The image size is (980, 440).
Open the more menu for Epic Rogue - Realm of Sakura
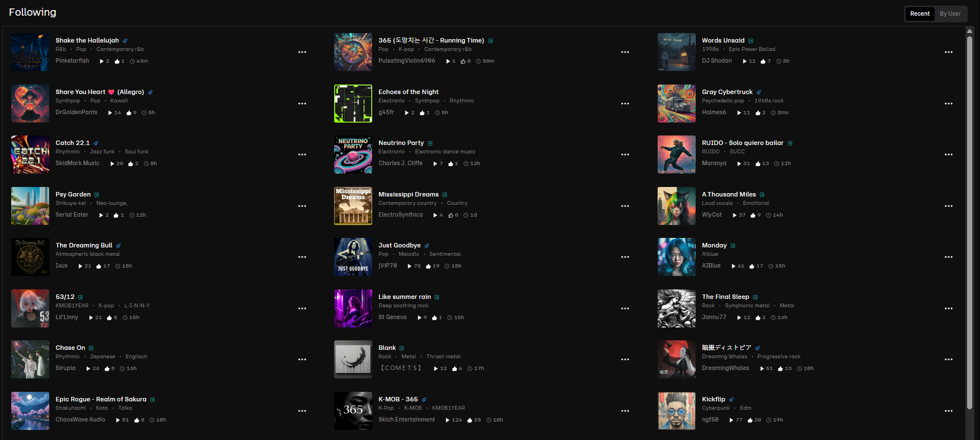click(x=302, y=411)
